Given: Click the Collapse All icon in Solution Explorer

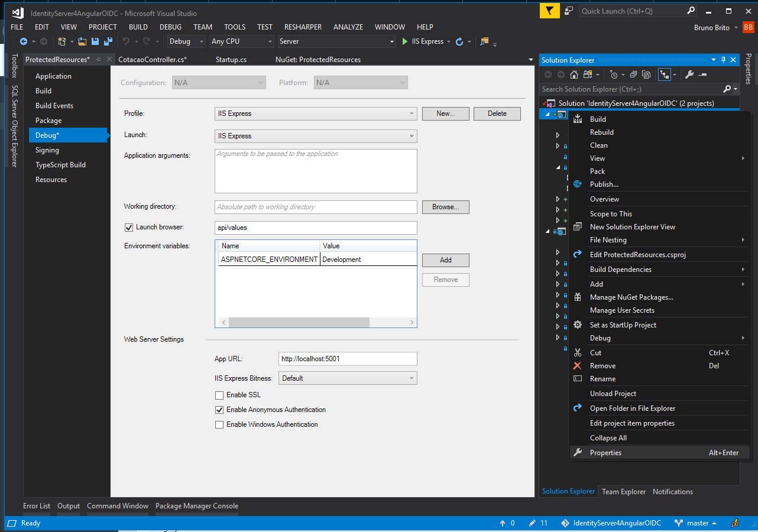Looking at the screenshot, I should 633,74.
